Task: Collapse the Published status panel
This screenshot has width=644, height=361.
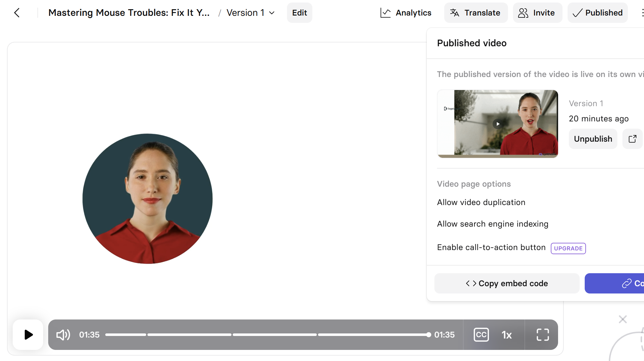Action: click(x=597, y=13)
